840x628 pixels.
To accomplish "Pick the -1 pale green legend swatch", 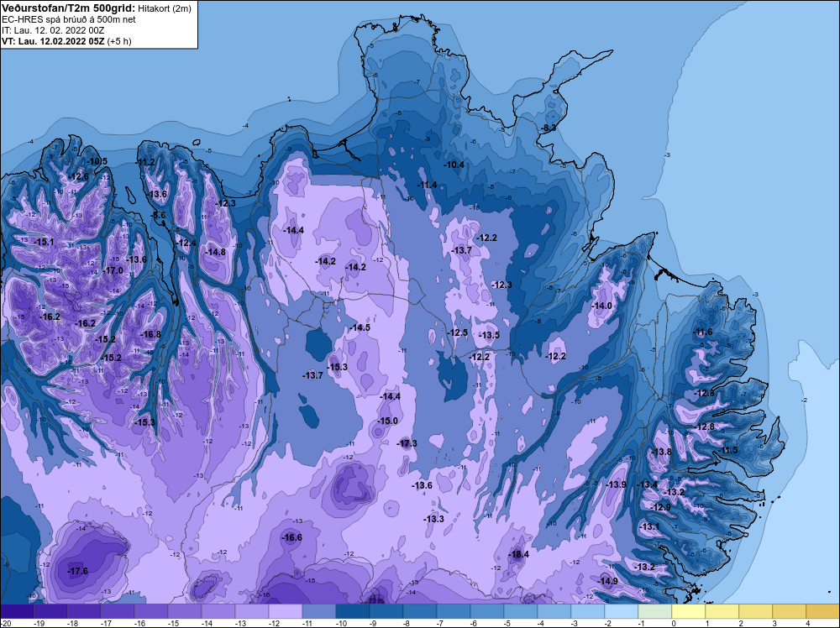I will (x=655, y=611).
